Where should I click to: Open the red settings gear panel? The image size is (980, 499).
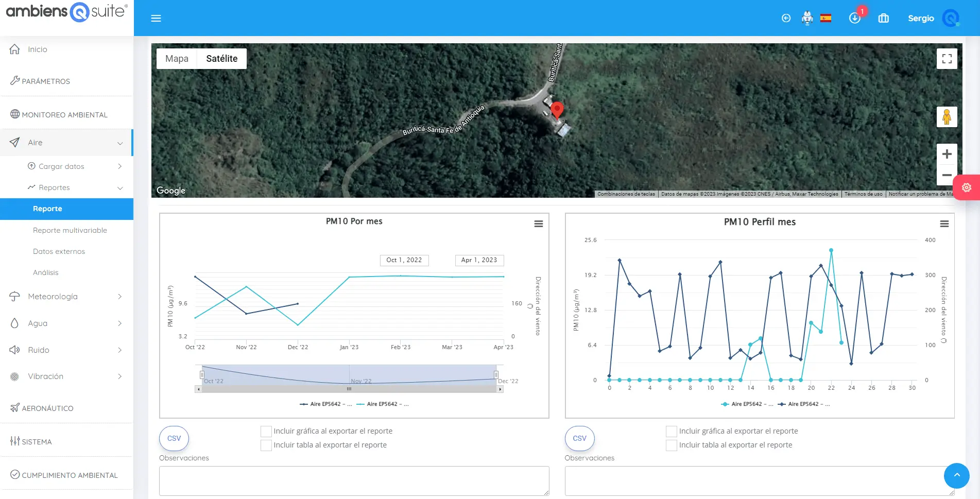point(967,187)
